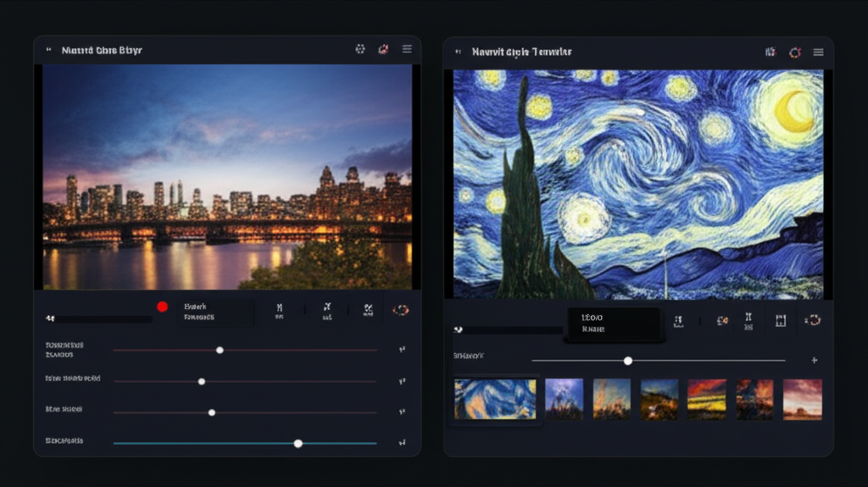Click the red circular icon in right panel header
The width and height of the screenshot is (868, 487).
795,53
